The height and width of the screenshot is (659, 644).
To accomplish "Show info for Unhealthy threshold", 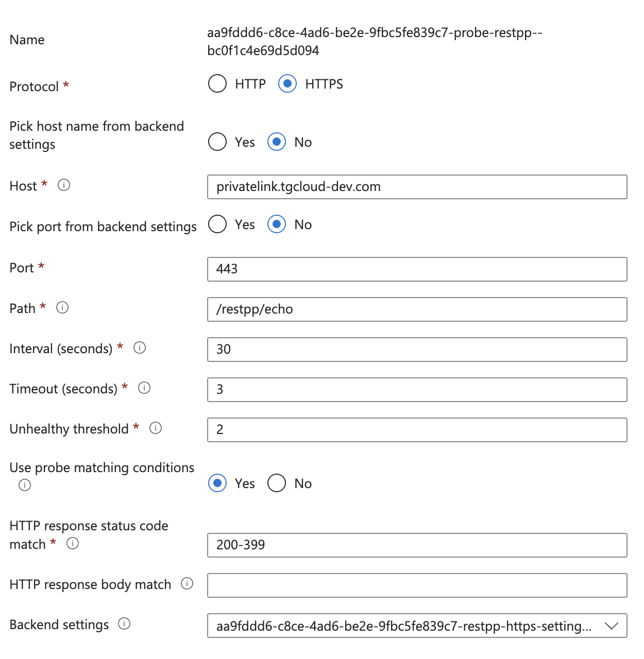I will click(156, 428).
